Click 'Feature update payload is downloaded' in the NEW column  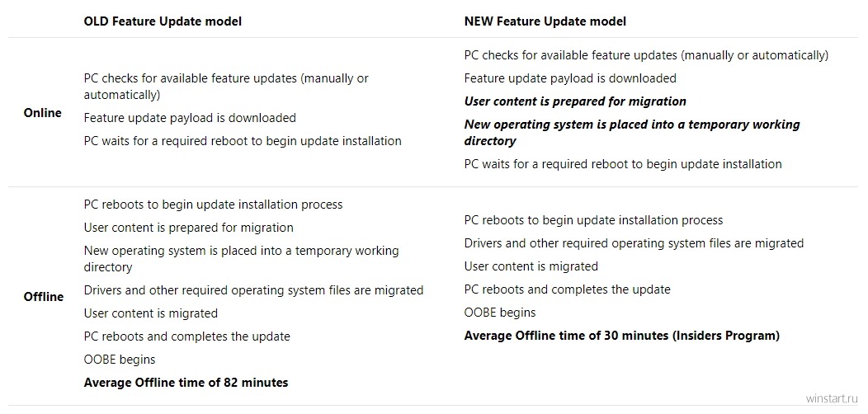570,78
